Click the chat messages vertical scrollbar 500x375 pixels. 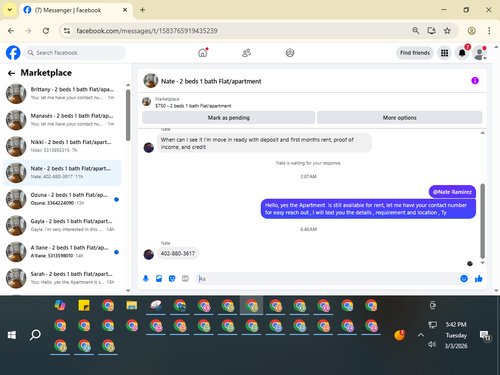tap(482, 221)
